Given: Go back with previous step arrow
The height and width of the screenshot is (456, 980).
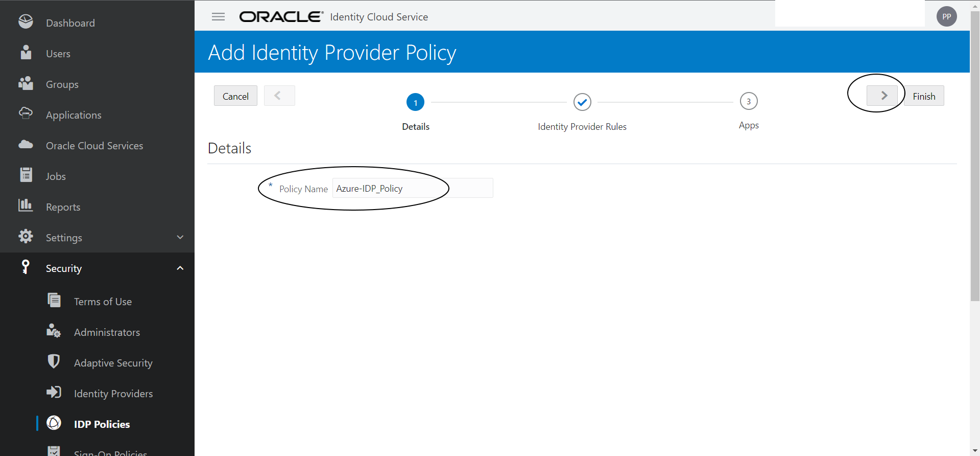Looking at the screenshot, I should tap(279, 96).
